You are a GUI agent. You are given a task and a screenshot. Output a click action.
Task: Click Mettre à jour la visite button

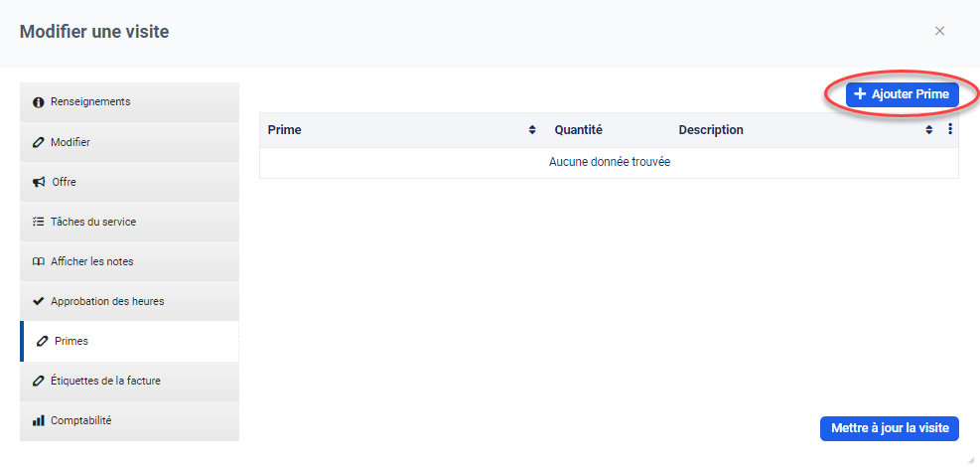889,428
